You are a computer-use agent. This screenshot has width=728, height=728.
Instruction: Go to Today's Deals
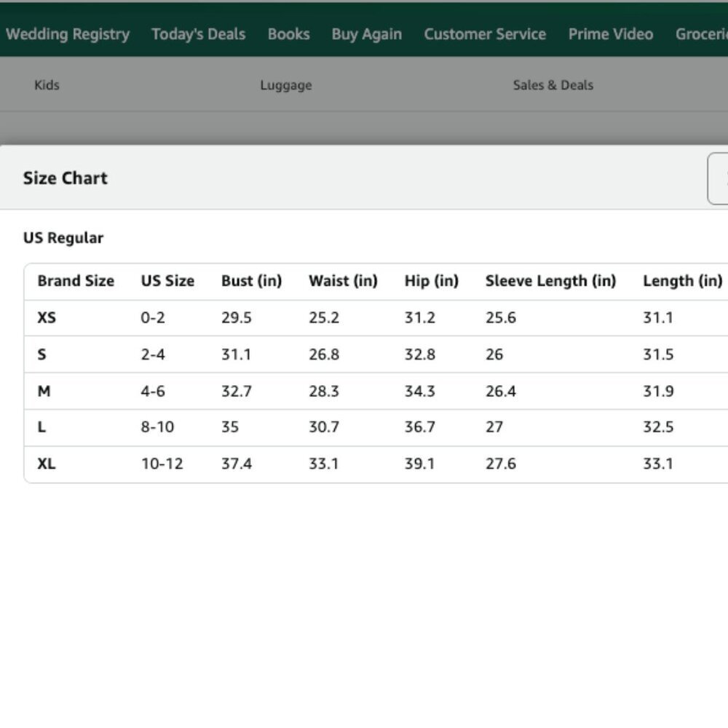point(198,34)
